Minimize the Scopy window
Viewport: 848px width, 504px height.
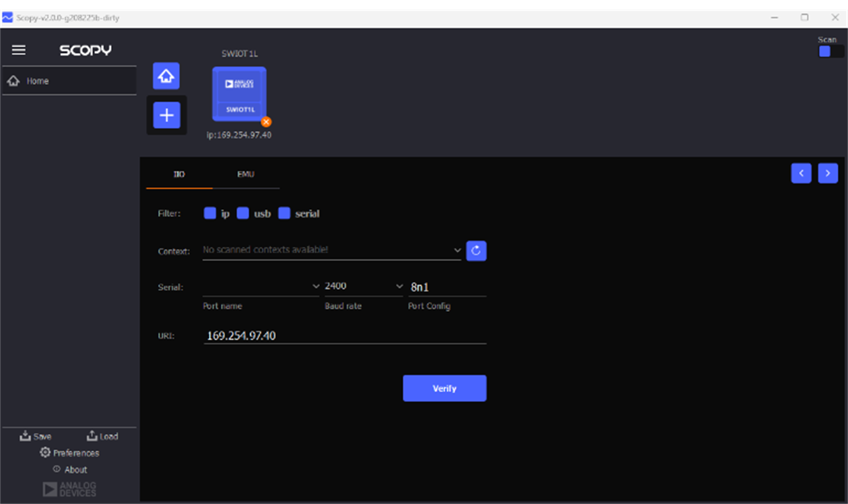774,18
